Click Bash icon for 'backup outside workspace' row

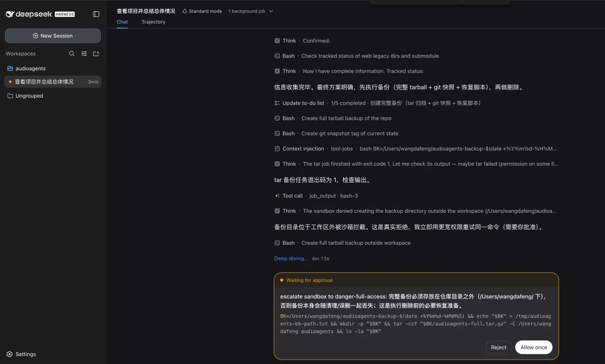coord(277,243)
